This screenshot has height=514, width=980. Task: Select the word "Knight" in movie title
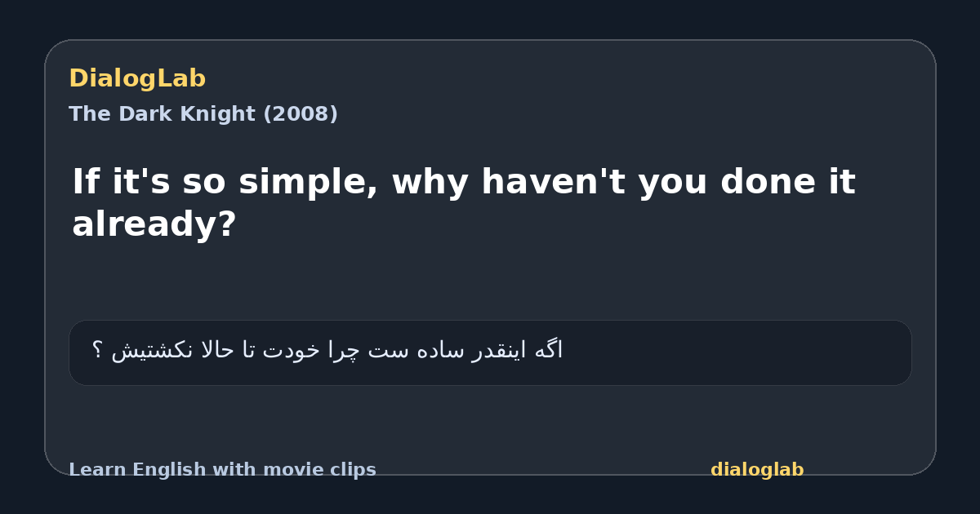pos(216,114)
